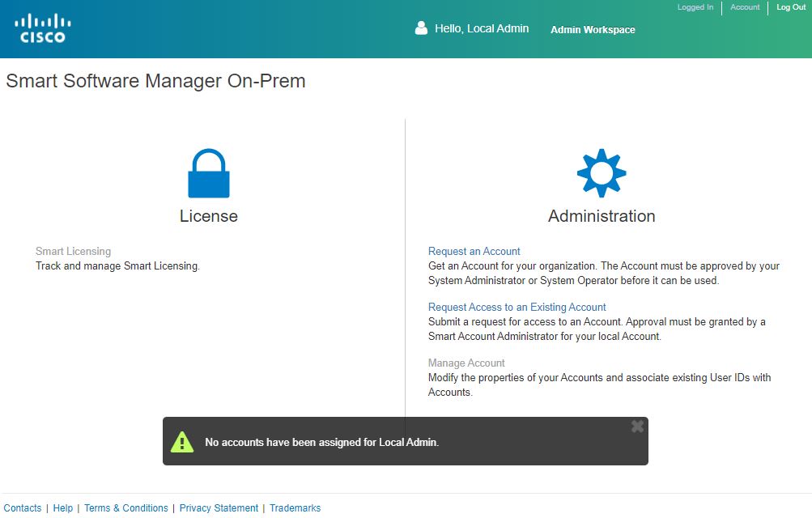Click the Manage Account link
Image resolution: width=812 pixels, height=518 pixels.
466,363
